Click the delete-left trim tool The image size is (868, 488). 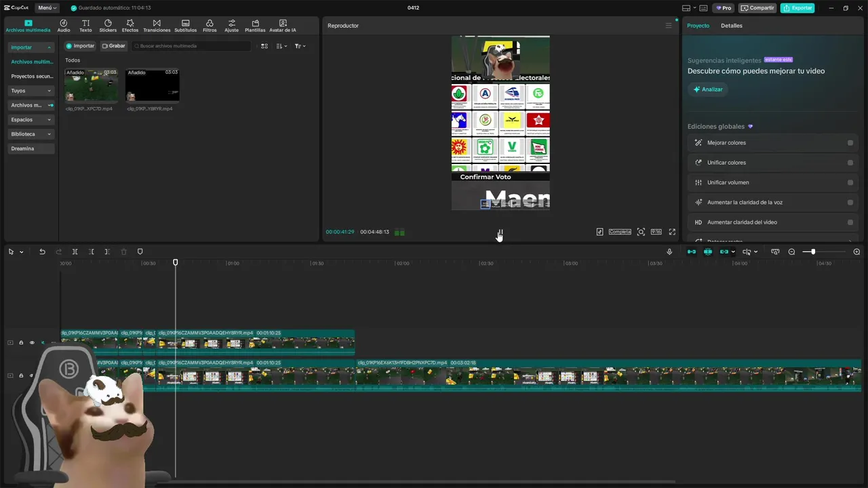[91, 251]
